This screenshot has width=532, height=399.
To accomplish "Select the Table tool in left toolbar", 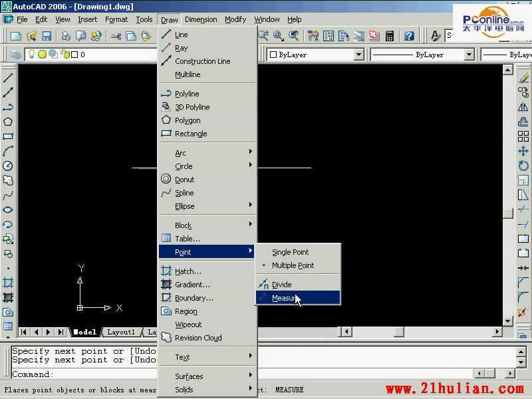I will 8,327.
